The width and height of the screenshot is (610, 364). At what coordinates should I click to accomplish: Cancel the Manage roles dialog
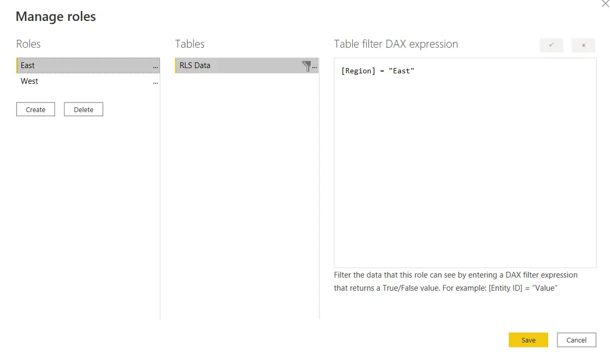(x=576, y=339)
